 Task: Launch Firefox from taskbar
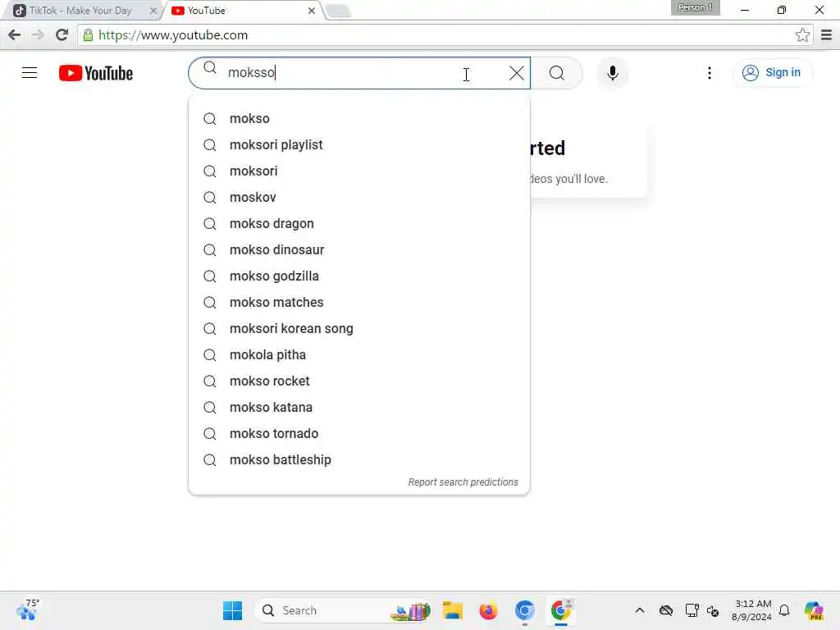[x=488, y=610]
